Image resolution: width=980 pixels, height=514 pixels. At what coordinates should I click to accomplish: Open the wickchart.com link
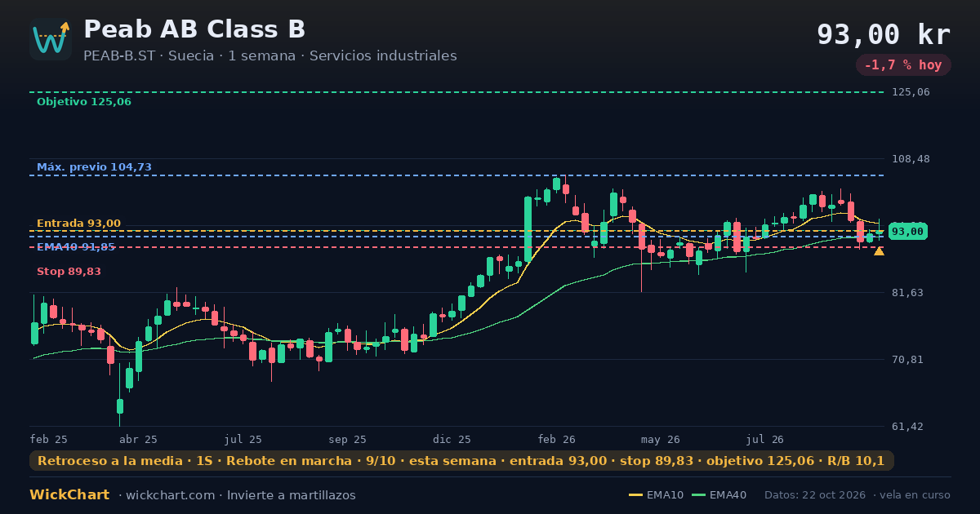169,495
